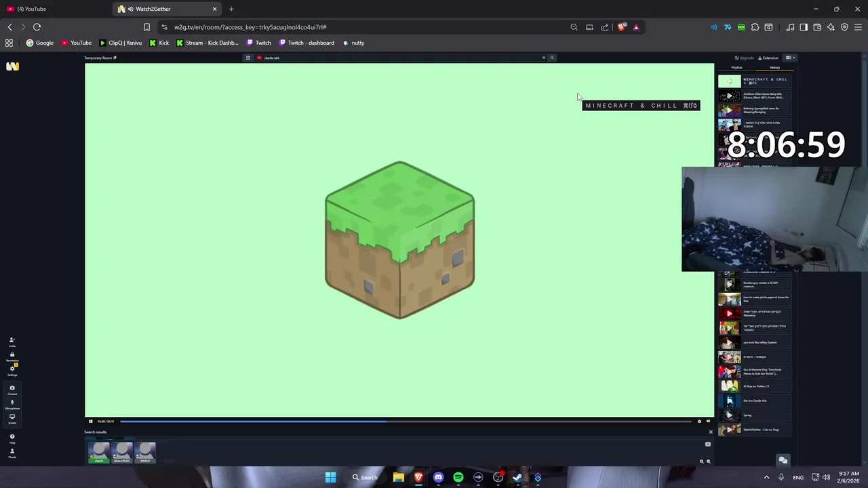Open the Windows Start menu
This screenshot has height=488, width=868.
(x=330, y=477)
